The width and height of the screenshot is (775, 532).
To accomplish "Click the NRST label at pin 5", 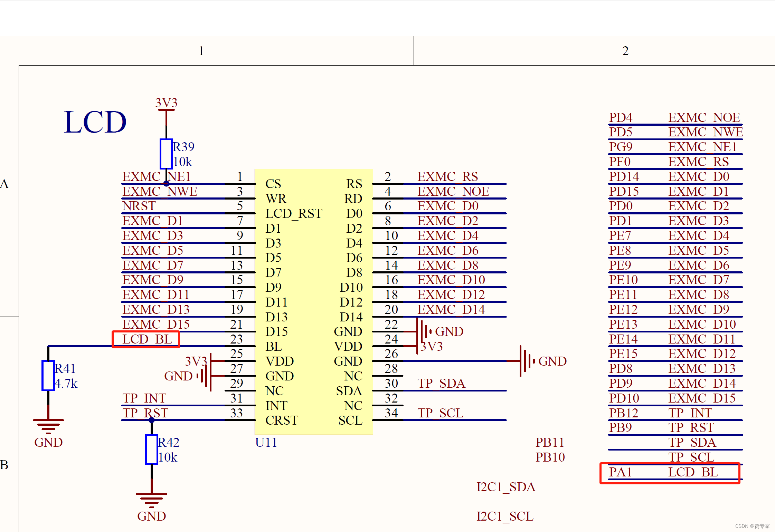I will tap(139, 206).
